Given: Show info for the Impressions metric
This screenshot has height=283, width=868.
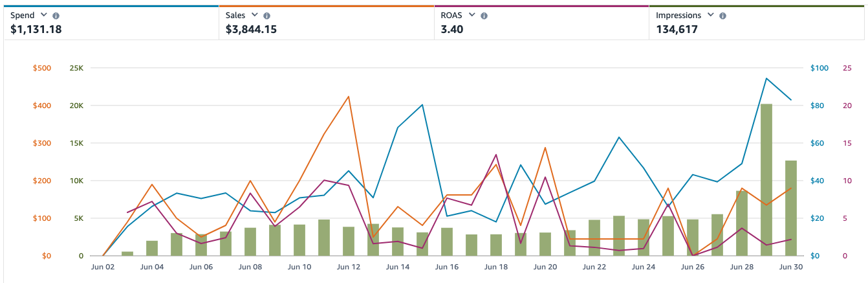Looking at the screenshot, I should pos(722,16).
